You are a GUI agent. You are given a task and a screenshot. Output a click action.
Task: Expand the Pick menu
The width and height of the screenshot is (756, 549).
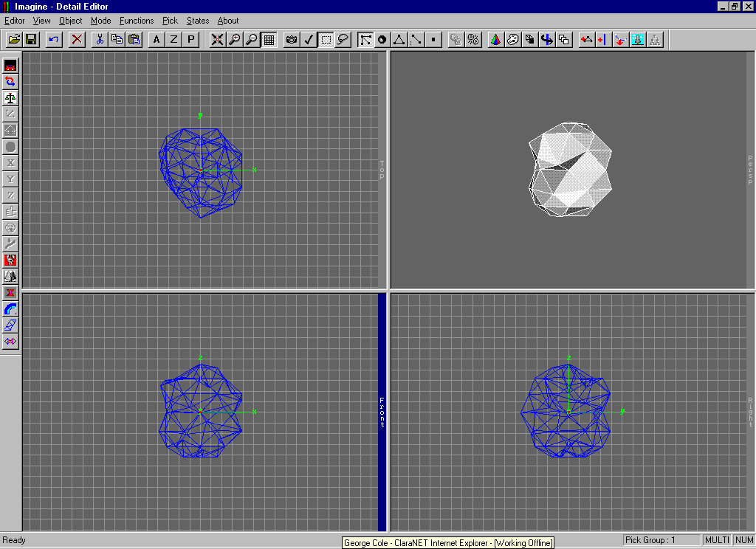click(x=170, y=21)
